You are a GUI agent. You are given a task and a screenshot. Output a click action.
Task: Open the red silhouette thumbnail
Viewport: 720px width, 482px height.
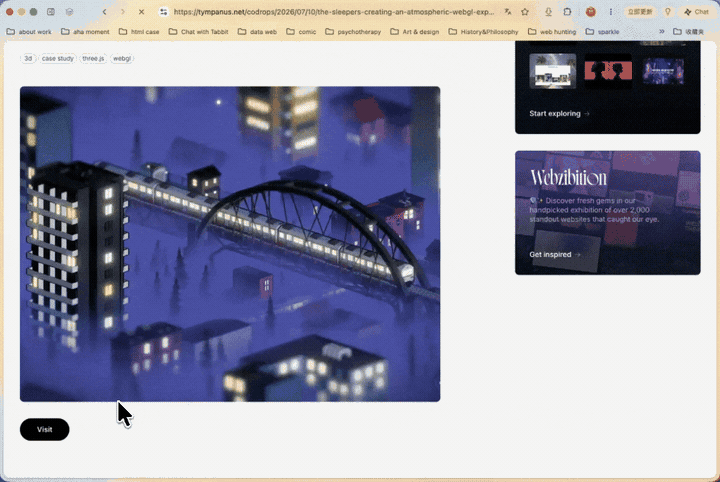click(x=608, y=71)
